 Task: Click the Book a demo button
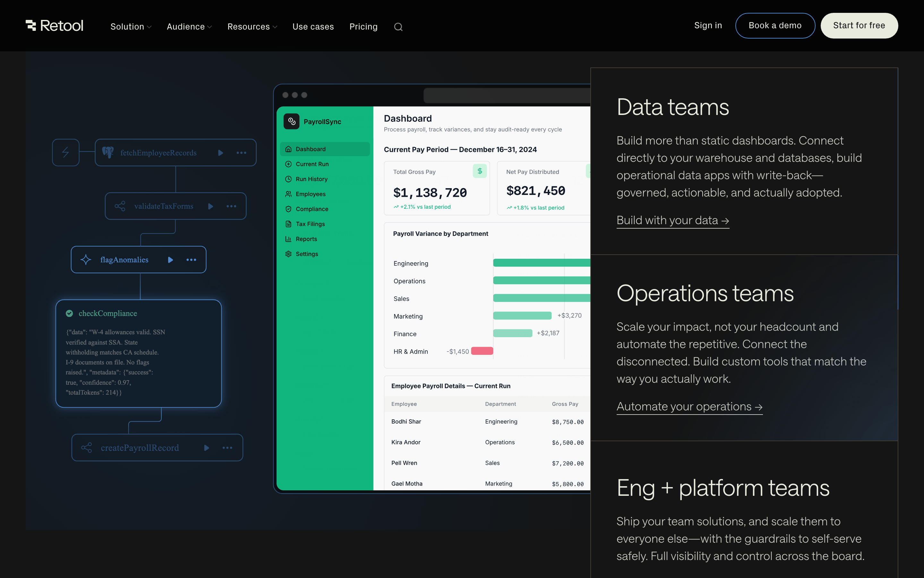click(x=775, y=26)
